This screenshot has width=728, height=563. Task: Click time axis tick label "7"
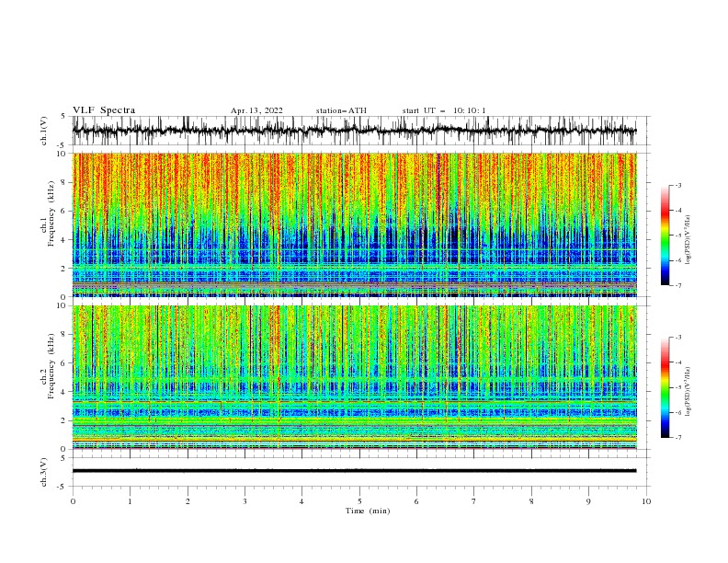(x=474, y=501)
